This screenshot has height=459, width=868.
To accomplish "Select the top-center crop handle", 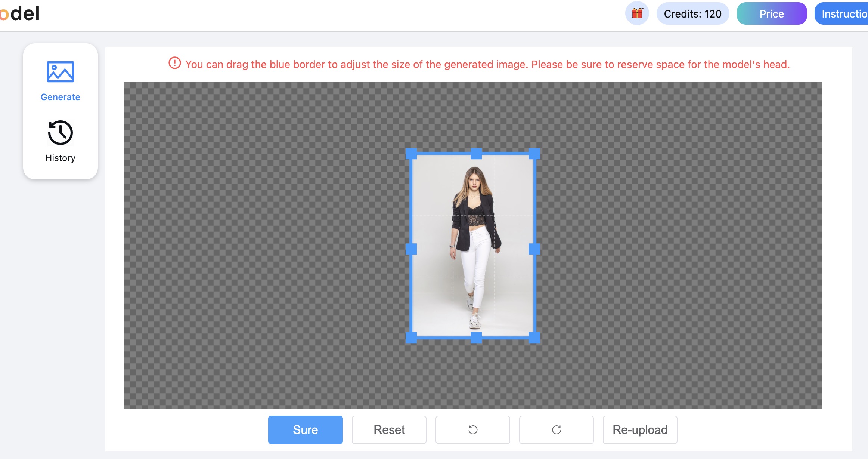I will pyautogui.click(x=476, y=154).
